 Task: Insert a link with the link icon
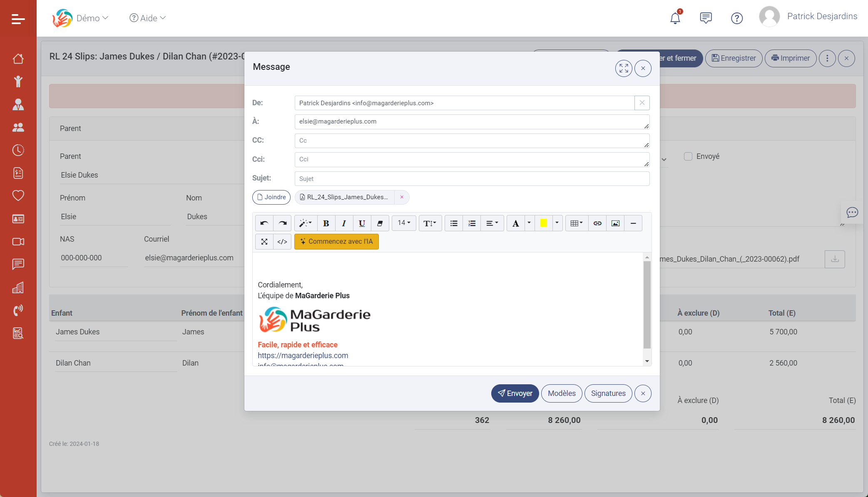coord(597,223)
